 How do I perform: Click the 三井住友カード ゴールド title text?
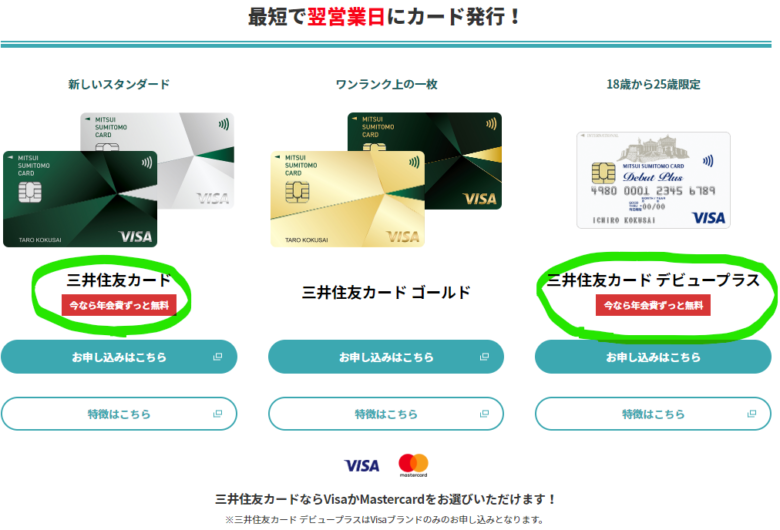click(x=386, y=292)
